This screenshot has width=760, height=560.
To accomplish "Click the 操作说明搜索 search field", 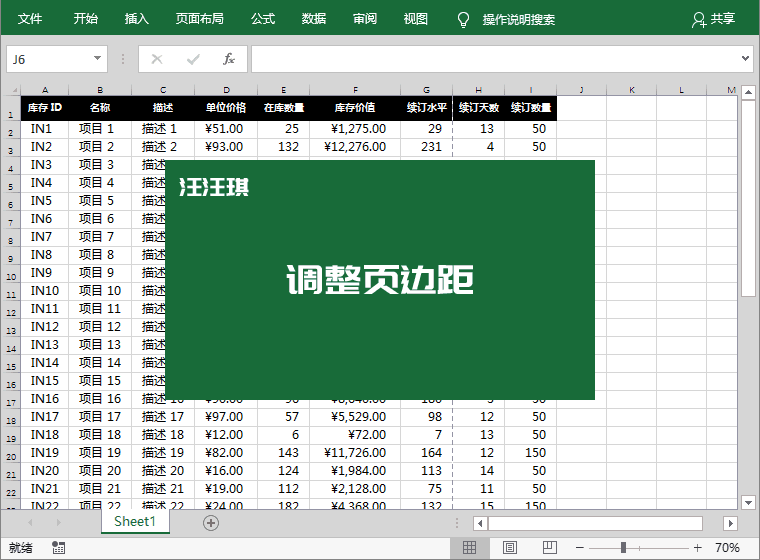I will click(519, 19).
